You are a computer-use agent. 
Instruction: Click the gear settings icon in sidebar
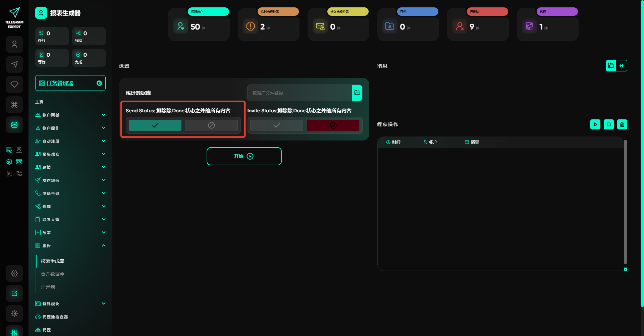pyautogui.click(x=14, y=273)
